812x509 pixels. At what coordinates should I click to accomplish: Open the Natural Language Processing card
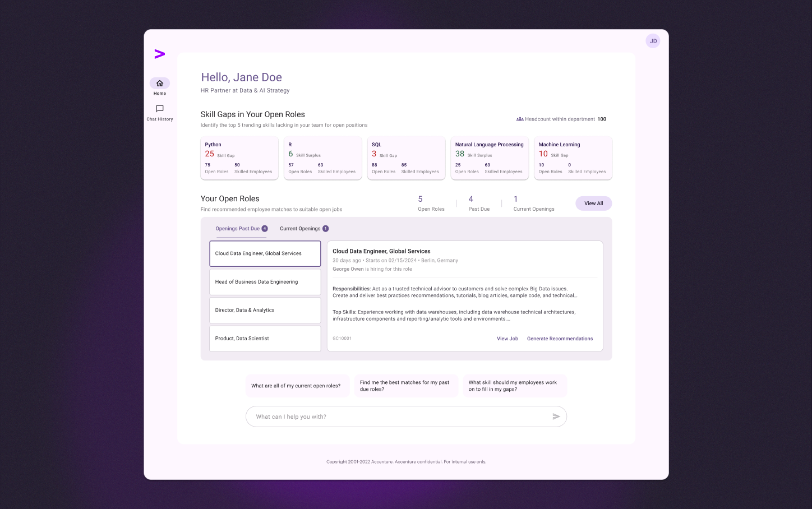coord(490,158)
